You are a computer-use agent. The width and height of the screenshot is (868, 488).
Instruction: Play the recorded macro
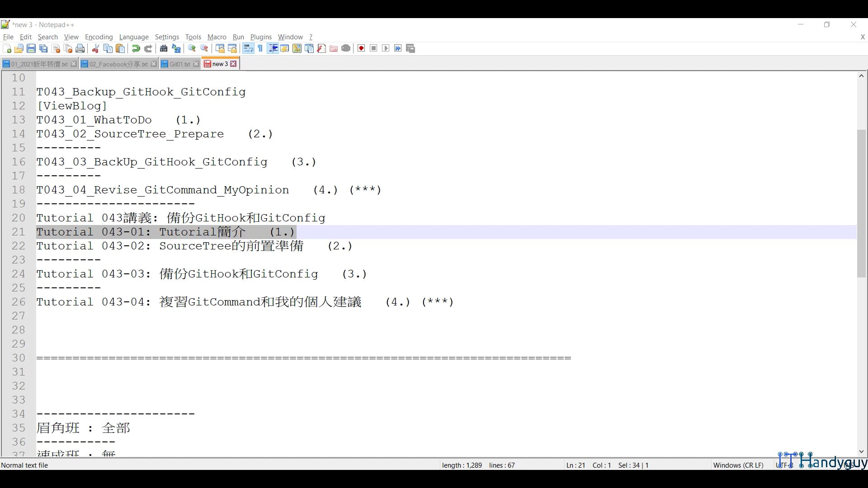coord(386,49)
